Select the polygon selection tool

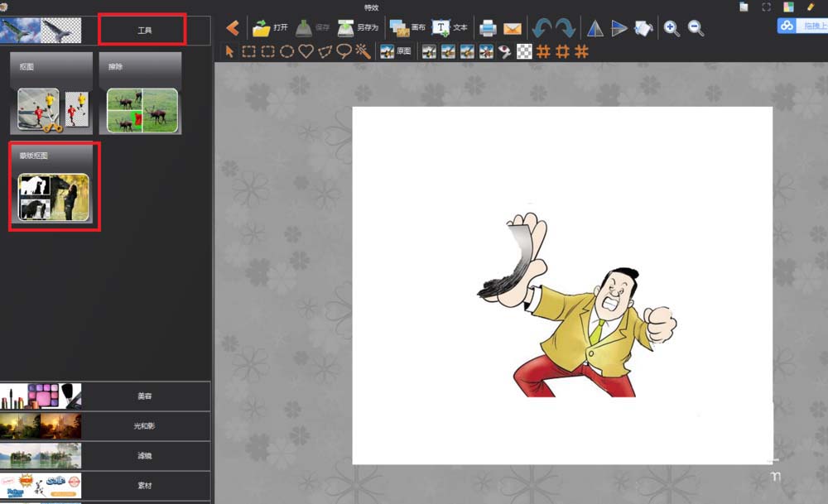[325, 51]
